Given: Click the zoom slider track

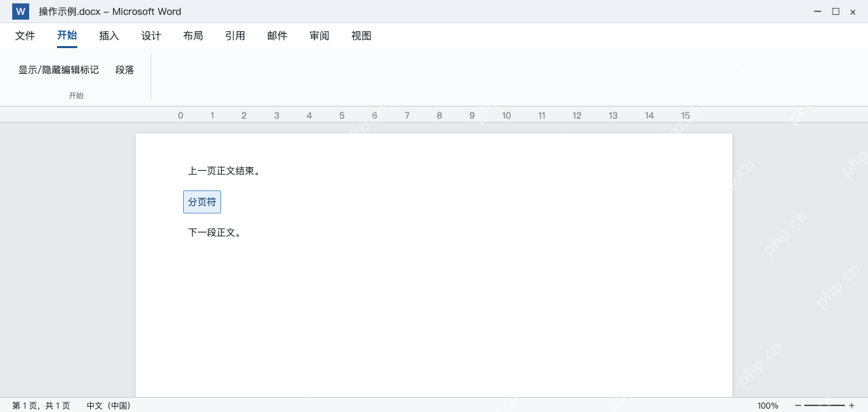Looking at the screenshot, I should click(825, 405).
